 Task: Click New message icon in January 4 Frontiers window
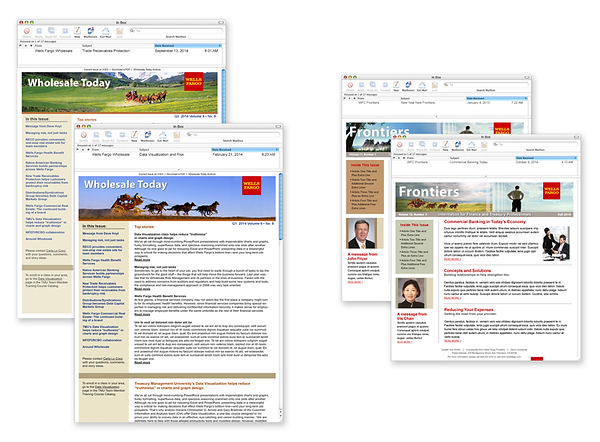pyautogui.click(x=396, y=84)
